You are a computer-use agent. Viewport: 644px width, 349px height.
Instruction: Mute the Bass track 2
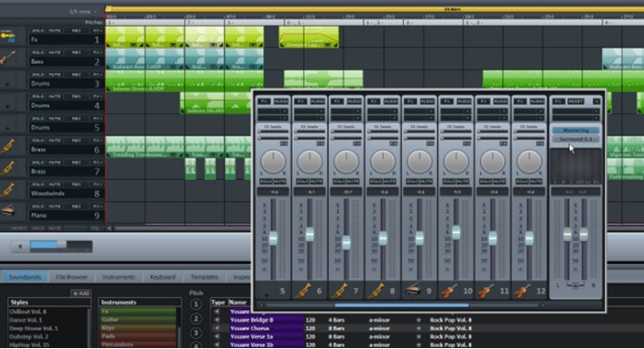pyautogui.click(x=55, y=53)
